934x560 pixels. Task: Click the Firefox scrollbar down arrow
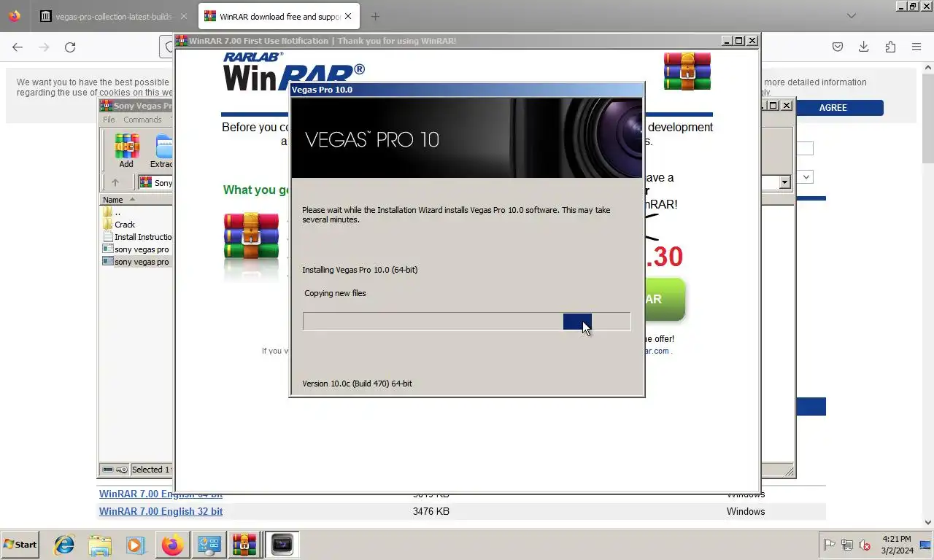coord(928,522)
